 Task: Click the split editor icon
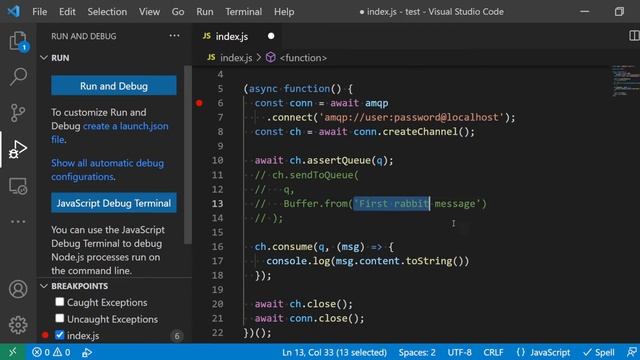click(634, 36)
